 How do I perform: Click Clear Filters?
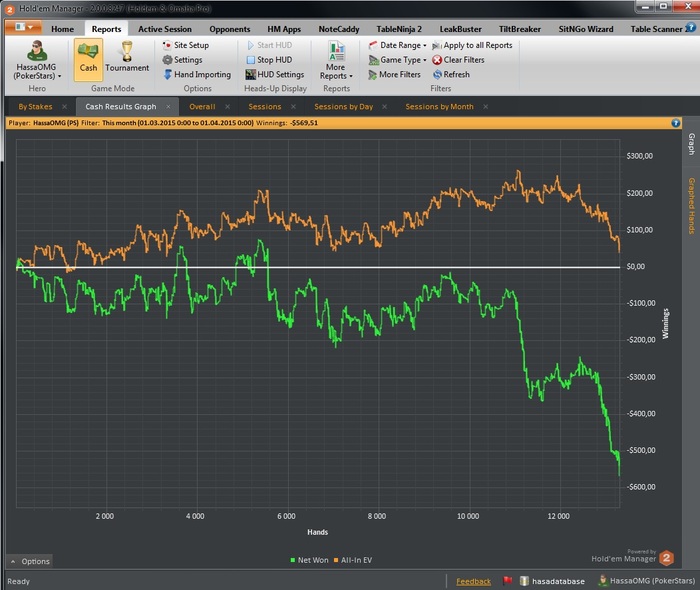458,60
